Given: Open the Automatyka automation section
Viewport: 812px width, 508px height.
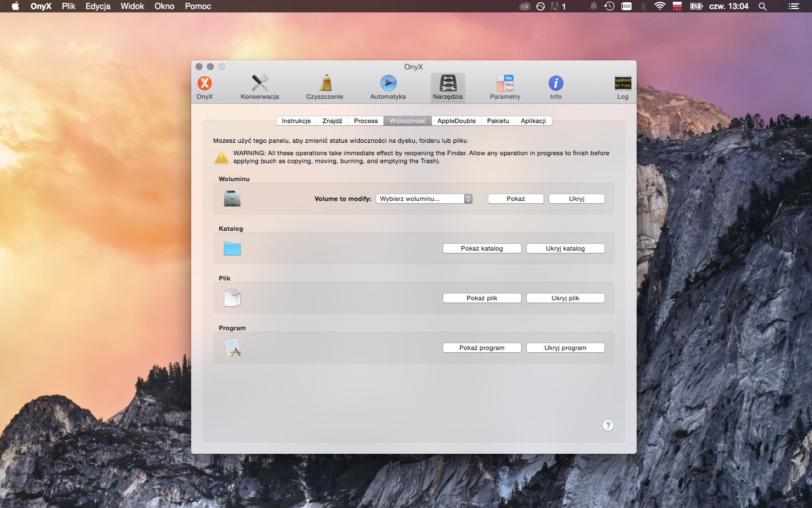Looking at the screenshot, I should click(x=388, y=87).
